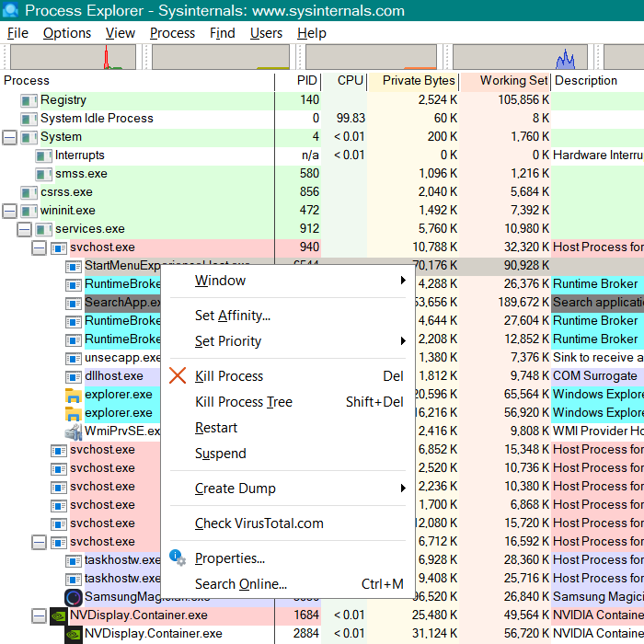The height and width of the screenshot is (644, 644).
Task: Open the Window submenu
Action: click(287, 281)
